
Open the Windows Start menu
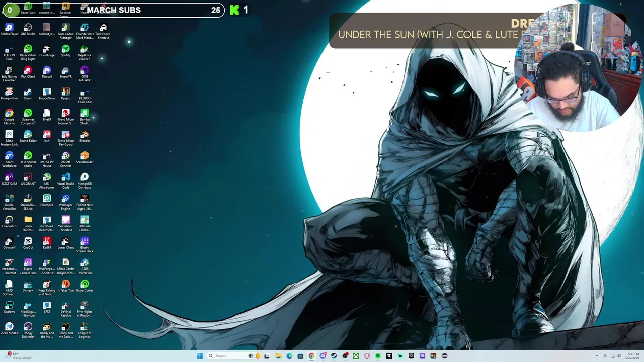200,356
